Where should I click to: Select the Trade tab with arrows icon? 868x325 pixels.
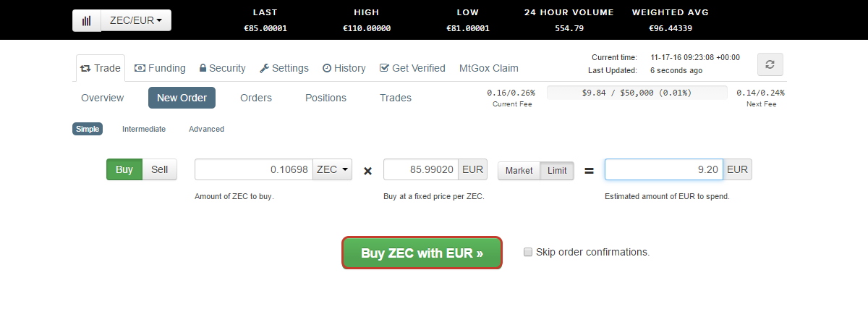click(101, 68)
